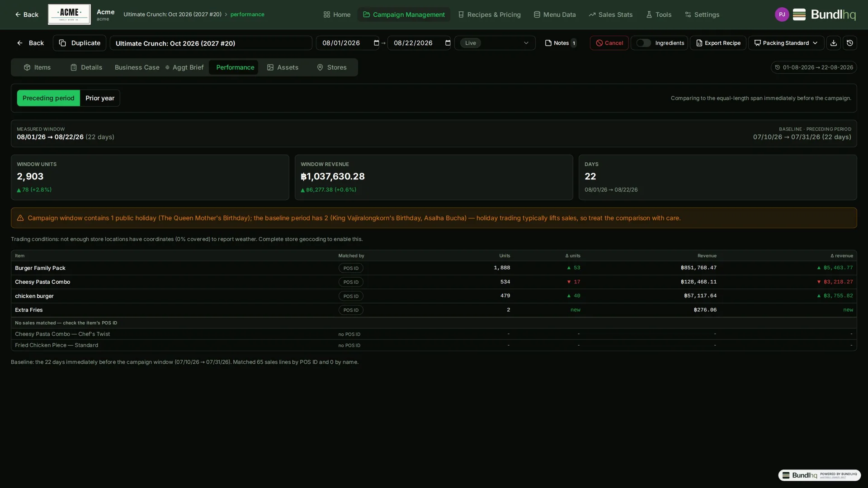Open the Stores tab
The width and height of the screenshot is (868, 488).
coord(332,67)
